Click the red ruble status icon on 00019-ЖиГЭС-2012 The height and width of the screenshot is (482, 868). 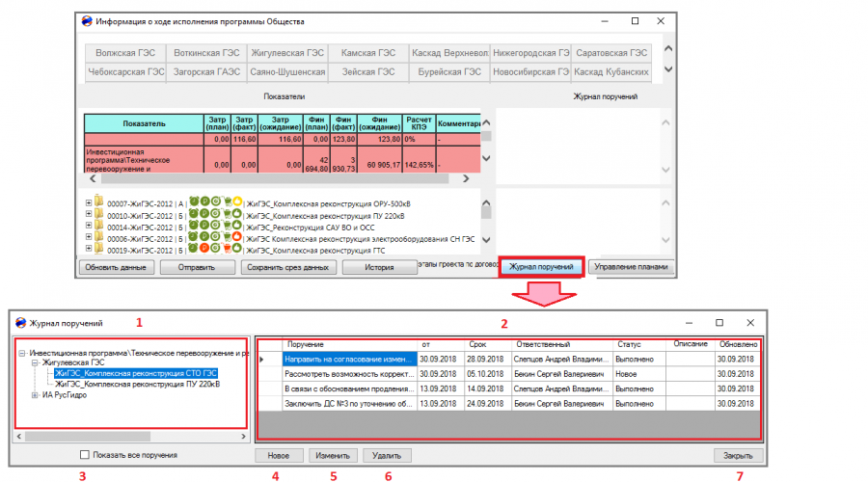click(x=204, y=248)
